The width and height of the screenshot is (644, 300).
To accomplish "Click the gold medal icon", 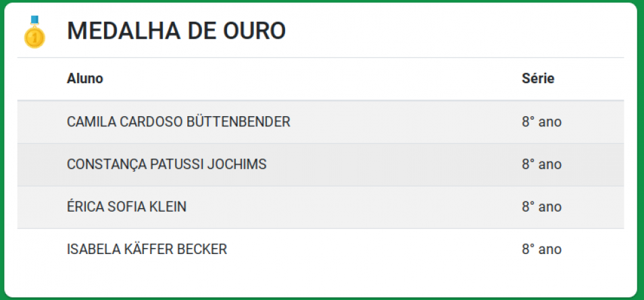I will pos(34,32).
